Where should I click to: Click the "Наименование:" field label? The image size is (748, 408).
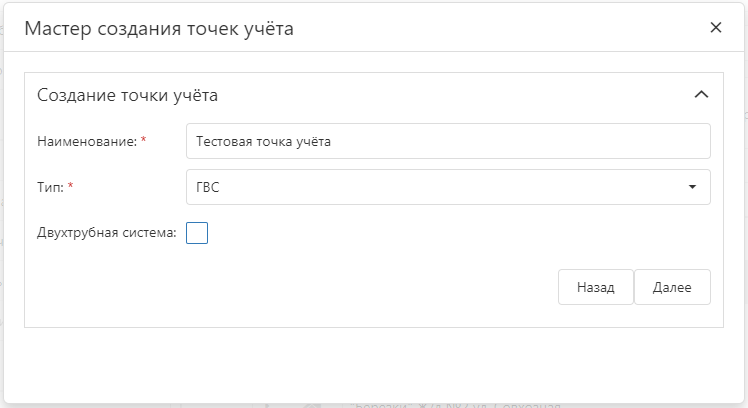pos(86,141)
